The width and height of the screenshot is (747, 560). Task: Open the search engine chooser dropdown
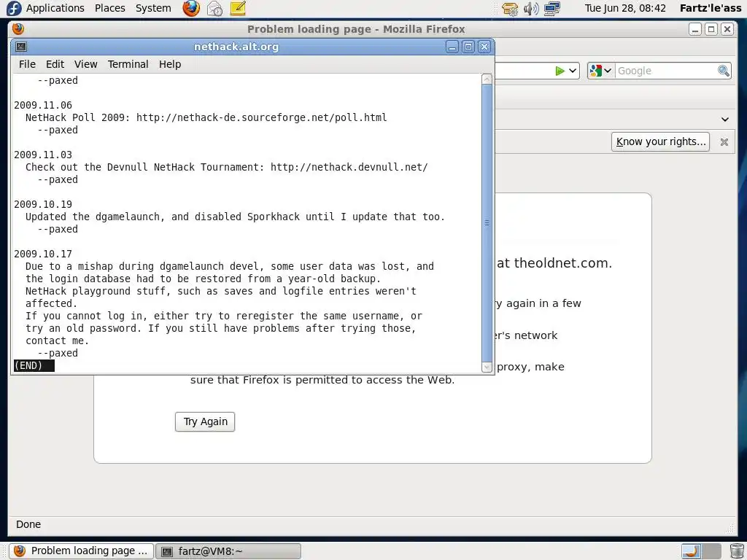[608, 71]
